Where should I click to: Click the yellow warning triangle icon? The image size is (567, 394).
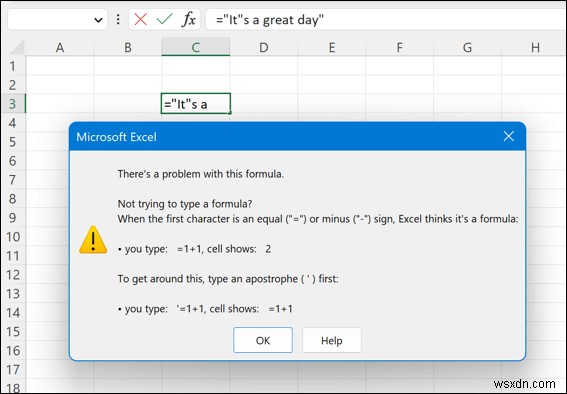click(x=93, y=240)
